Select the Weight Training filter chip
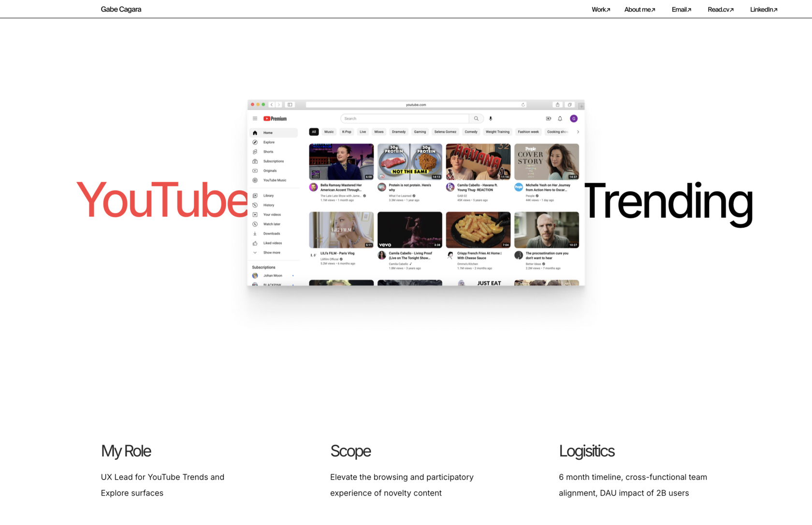 (498, 132)
